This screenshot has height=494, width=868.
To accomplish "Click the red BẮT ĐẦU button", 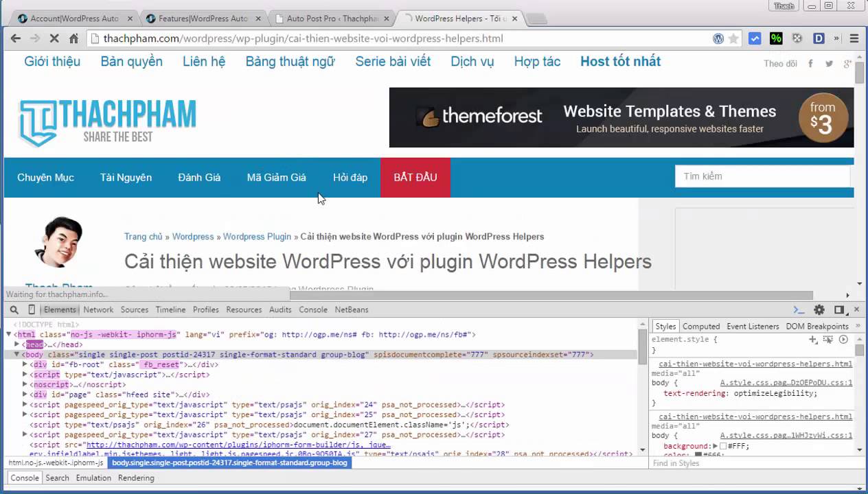I will pyautogui.click(x=415, y=178).
